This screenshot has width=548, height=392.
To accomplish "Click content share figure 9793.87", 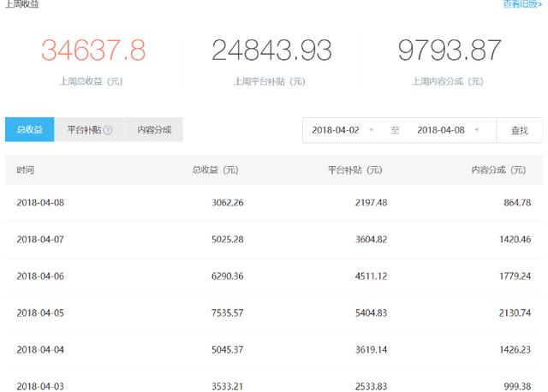I will pos(449,50).
